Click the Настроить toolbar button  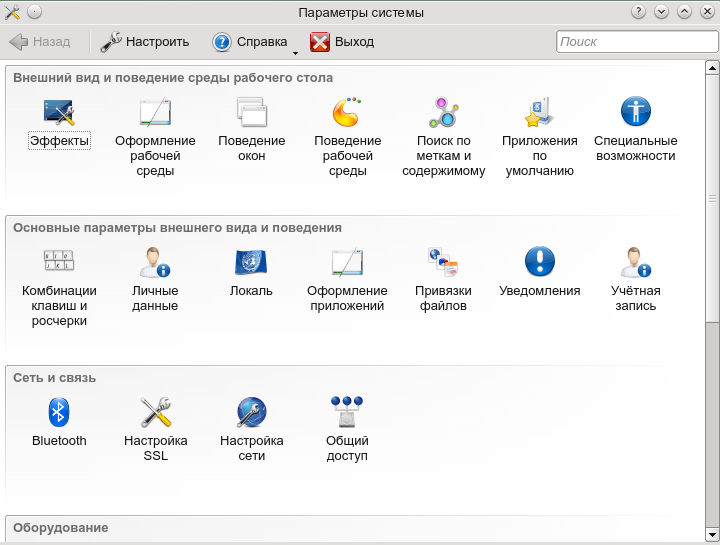pos(145,42)
